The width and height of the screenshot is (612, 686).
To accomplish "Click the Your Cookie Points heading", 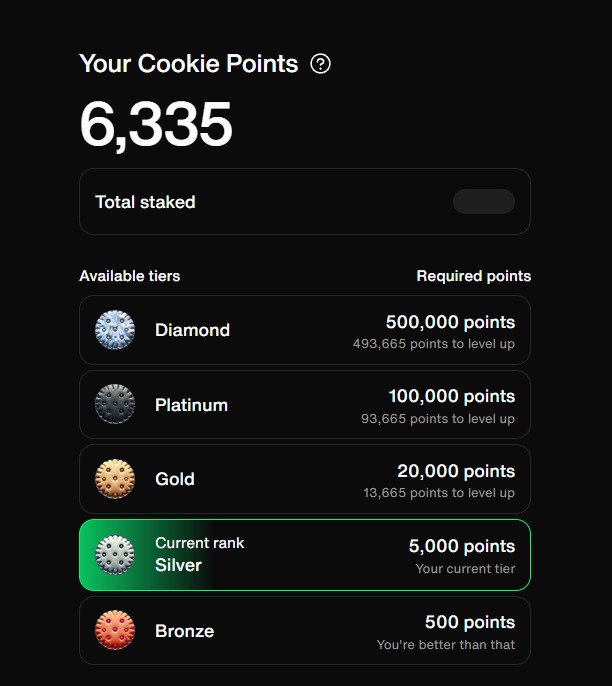I will [x=188, y=64].
